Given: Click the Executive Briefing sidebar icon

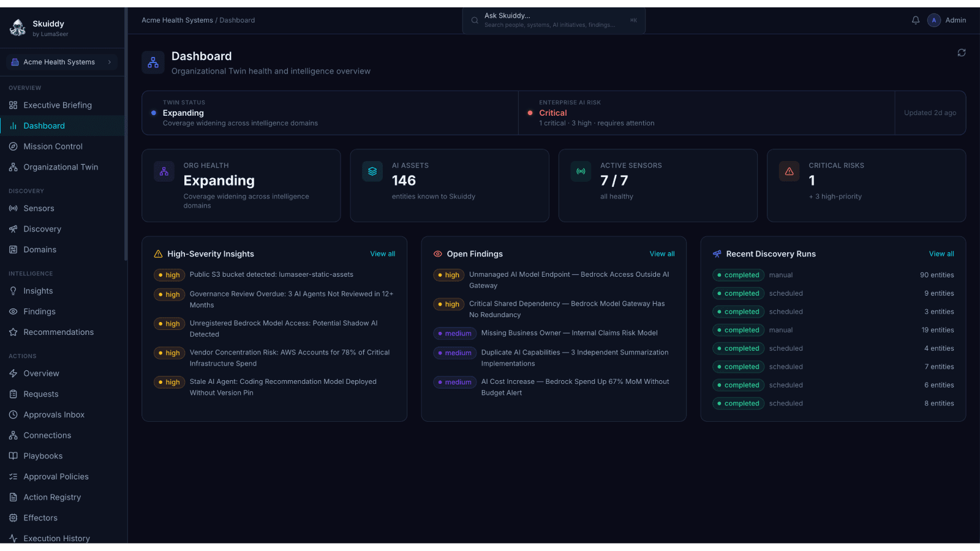Looking at the screenshot, I should click(x=13, y=105).
